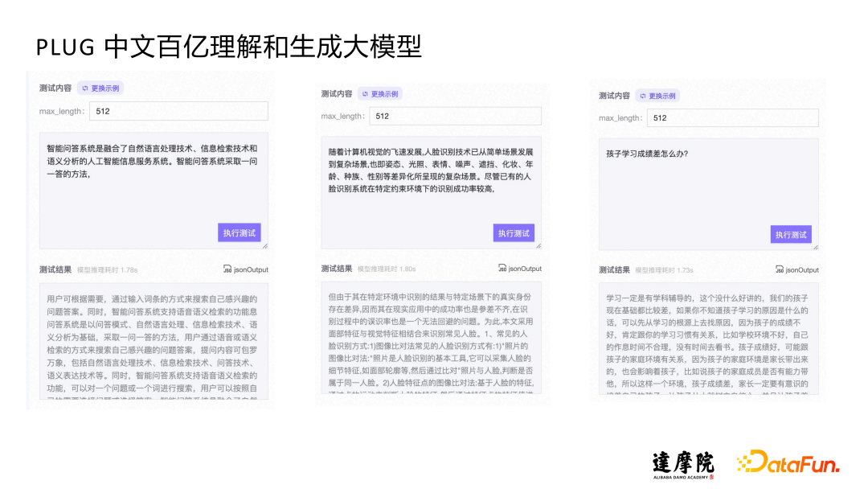Open jsonOutput in the left panel
The width and height of the screenshot is (868, 489).
coord(246,269)
